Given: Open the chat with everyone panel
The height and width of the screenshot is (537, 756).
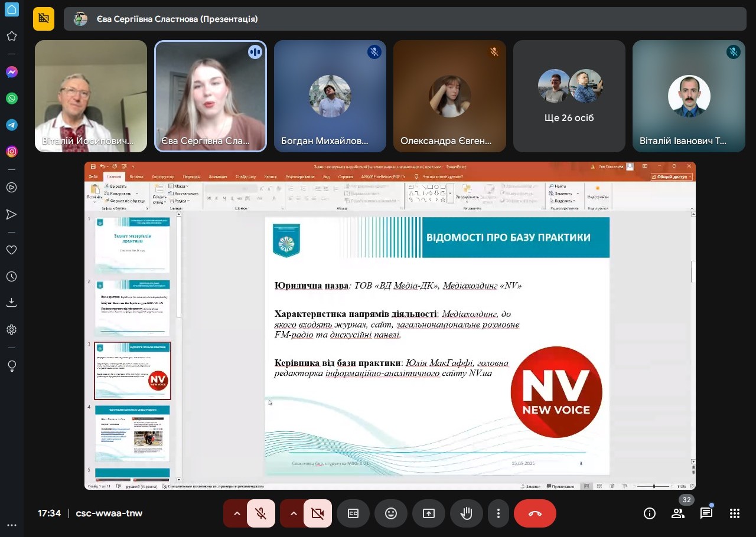Looking at the screenshot, I should 706,513.
